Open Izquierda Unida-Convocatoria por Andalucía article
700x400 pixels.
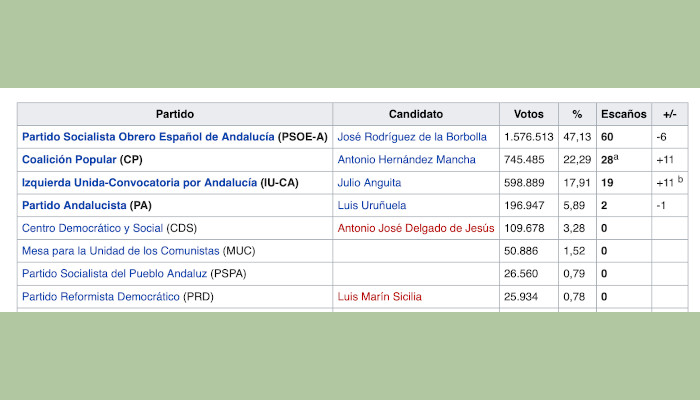click(138, 182)
